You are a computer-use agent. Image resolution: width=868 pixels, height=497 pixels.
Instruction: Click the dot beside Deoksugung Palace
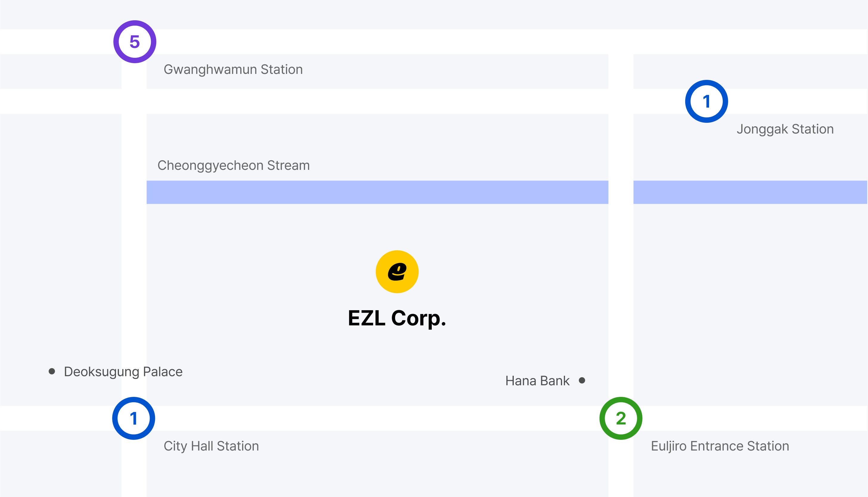pyautogui.click(x=52, y=371)
